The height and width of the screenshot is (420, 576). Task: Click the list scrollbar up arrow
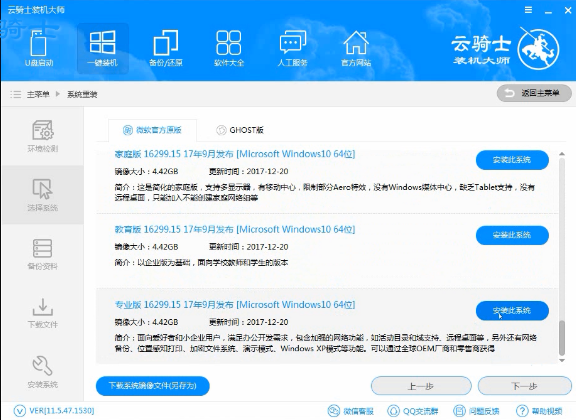pos(562,154)
